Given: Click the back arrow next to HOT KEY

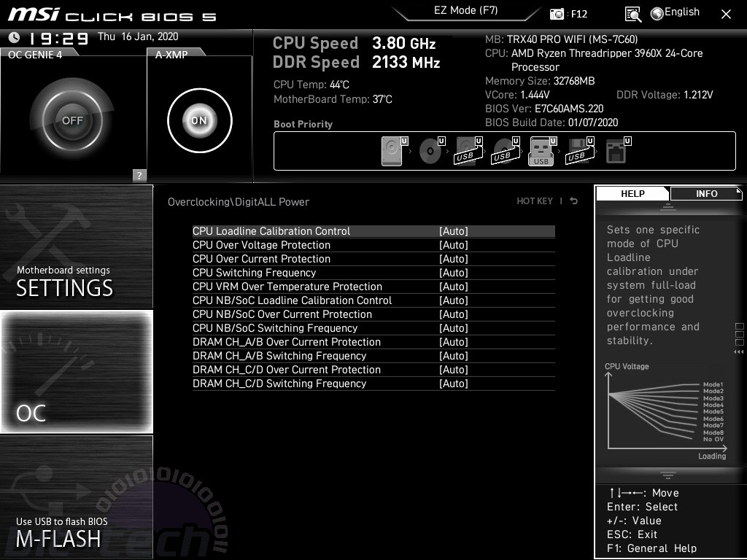Looking at the screenshot, I should [x=574, y=201].
